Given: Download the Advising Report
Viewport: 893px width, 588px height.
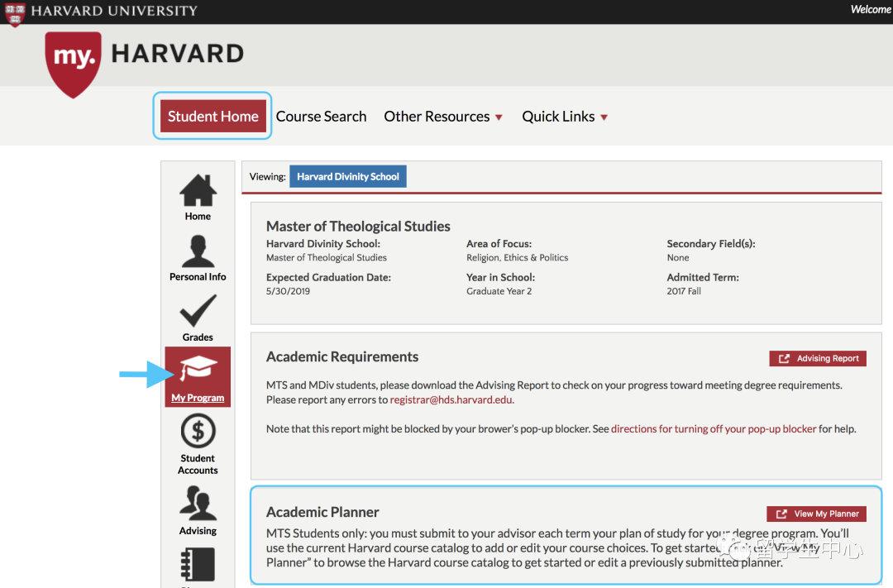Looking at the screenshot, I should point(818,359).
